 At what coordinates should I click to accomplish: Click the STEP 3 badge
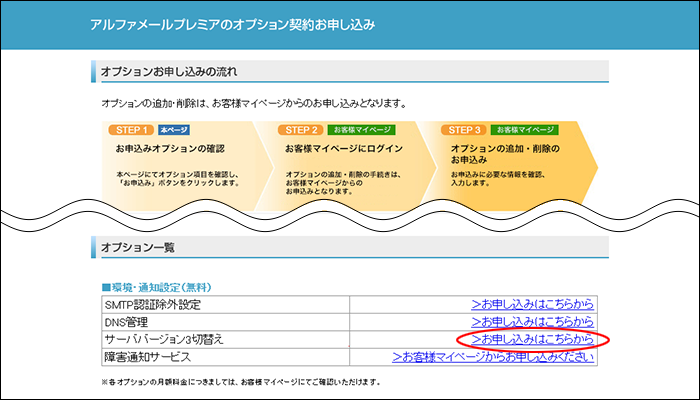466,130
